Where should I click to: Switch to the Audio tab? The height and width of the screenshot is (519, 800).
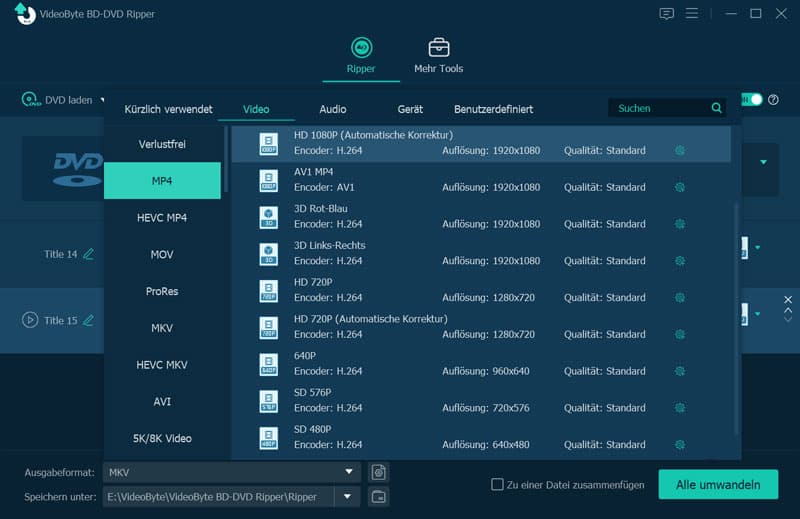[333, 109]
